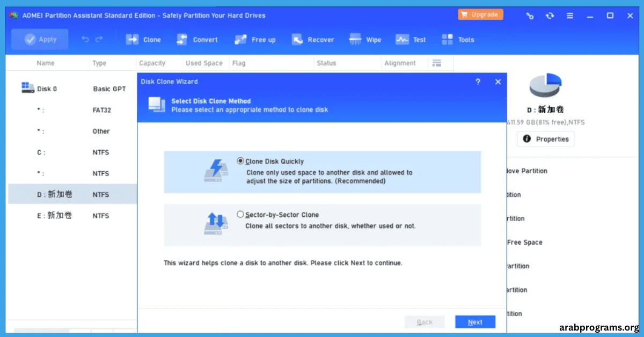The width and height of the screenshot is (644, 337).
Task: Click the Disk 0 drive icon
Action: coord(27,87)
